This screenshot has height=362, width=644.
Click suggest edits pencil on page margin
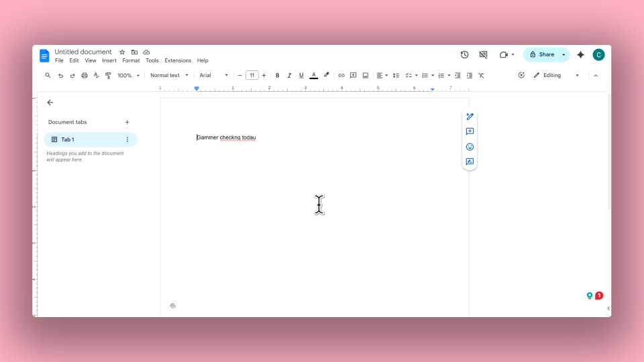[x=470, y=117]
